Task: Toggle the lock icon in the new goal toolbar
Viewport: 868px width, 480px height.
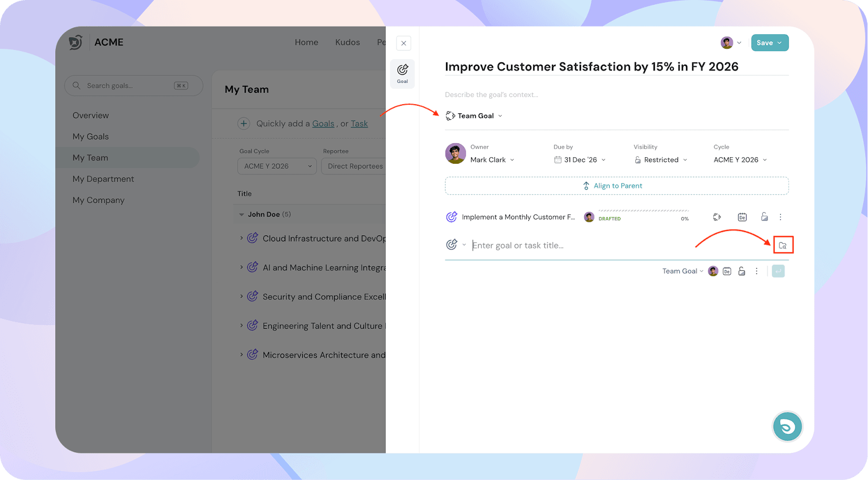Action: 742,271
